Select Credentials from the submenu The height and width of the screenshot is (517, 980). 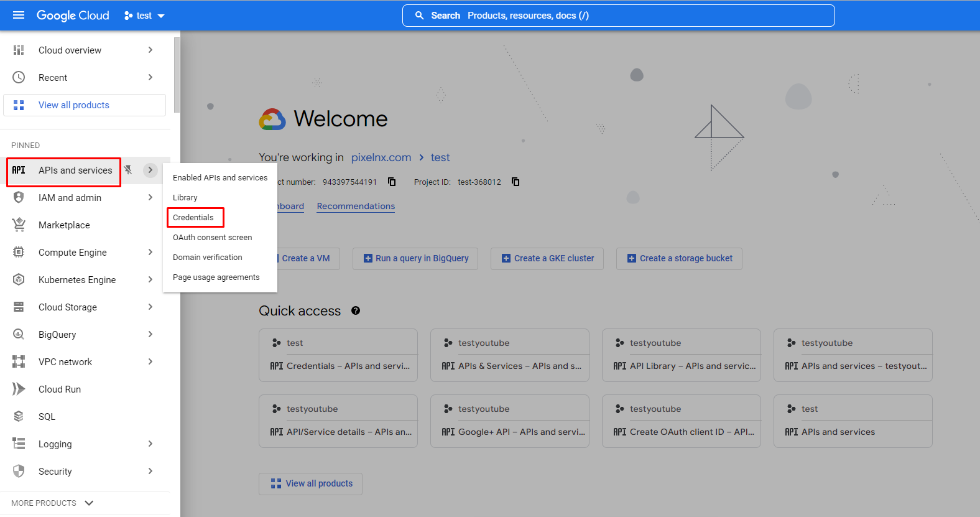point(220,217)
